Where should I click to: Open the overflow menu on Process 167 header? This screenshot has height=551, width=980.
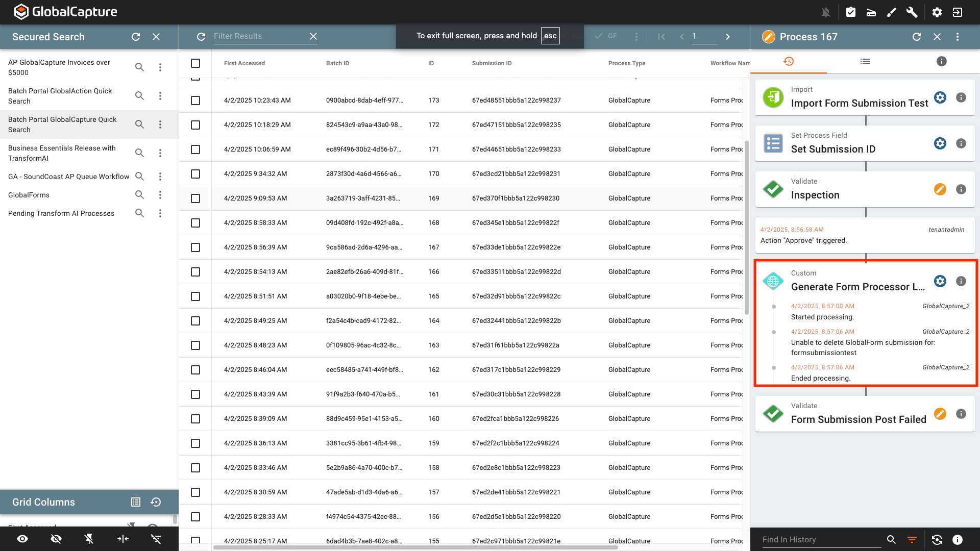point(958,37)
